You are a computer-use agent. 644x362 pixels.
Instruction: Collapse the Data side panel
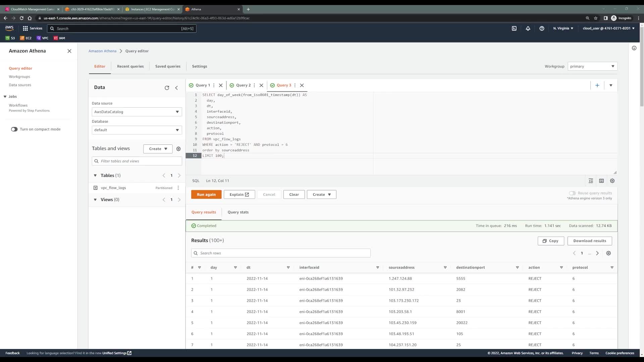tap(176, 88)
